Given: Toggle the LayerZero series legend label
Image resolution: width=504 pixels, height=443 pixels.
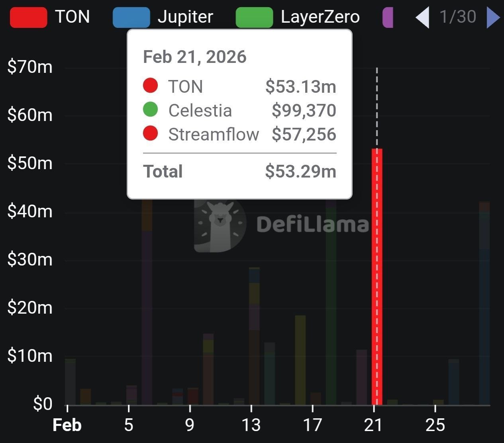Looking at the screenshot, I should [320, 17].
